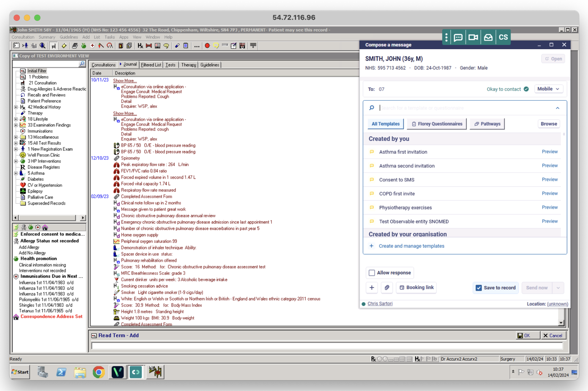Toggle the Allow response checkbox
This screenshot has height=391, width=588.
pyautogui.click(x=372, y=273)
